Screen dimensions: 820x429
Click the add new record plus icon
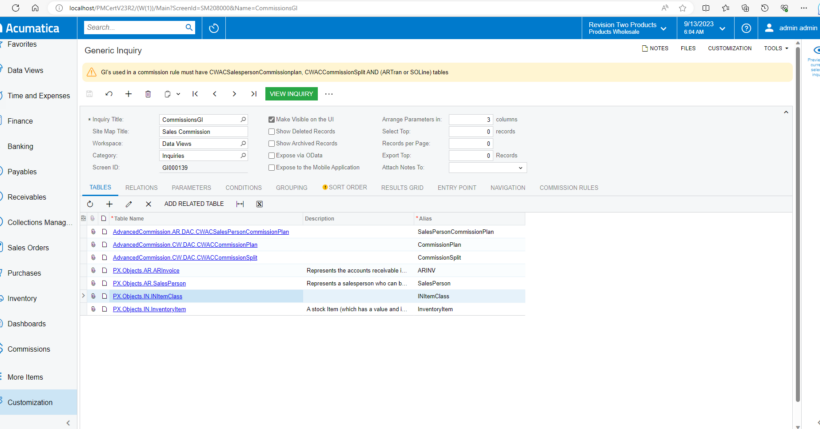[128, 94]
